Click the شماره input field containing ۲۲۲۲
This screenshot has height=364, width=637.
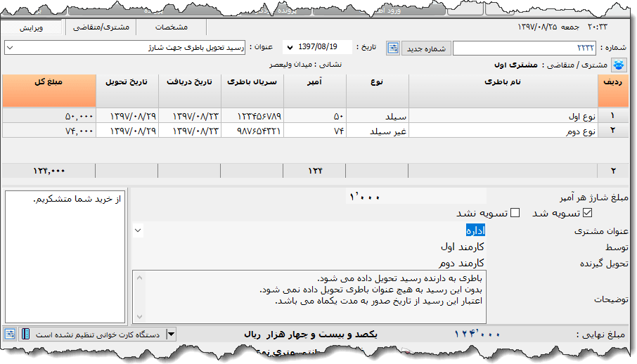(x=524, y=48)
